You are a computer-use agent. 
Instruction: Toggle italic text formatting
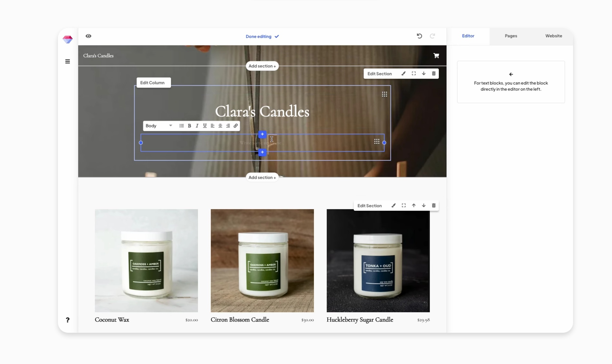tap(197, 126)
